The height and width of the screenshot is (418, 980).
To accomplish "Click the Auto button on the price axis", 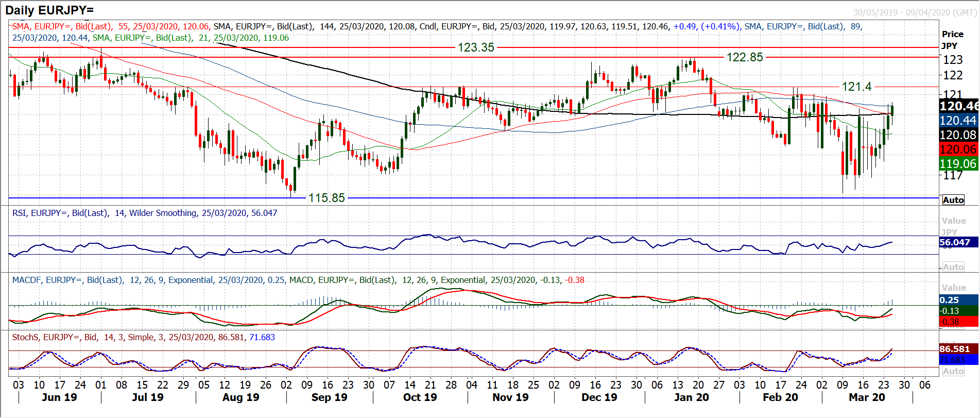I will [953, 200].
